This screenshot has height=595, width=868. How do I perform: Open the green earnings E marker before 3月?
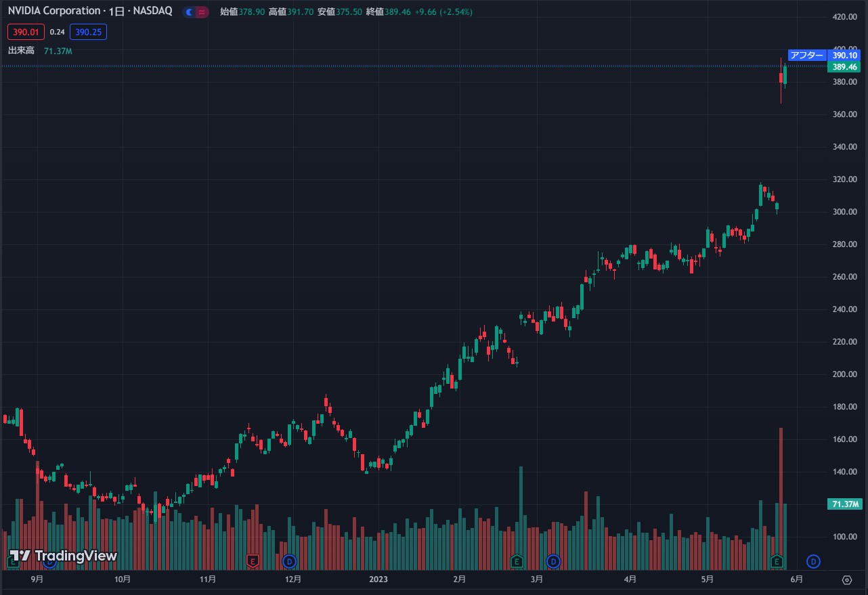[x=516, y=560]
